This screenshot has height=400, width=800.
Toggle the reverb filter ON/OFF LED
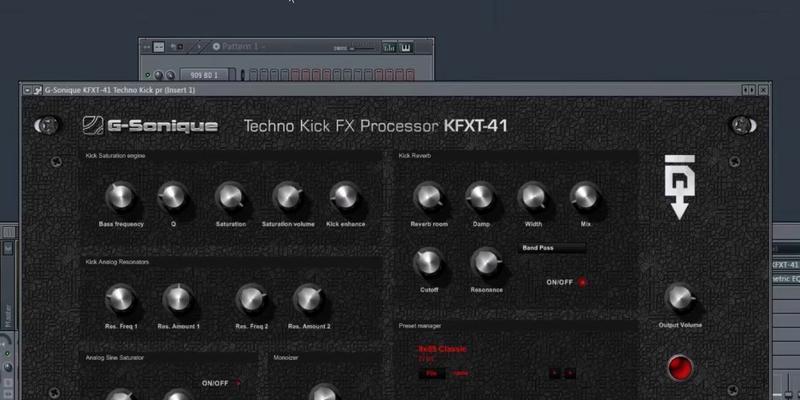click(x=582, y=282)
